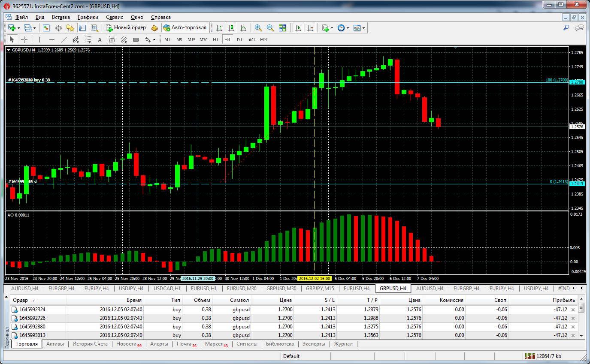590x364 pixels.
Task: Open search with the magnifier icon
Action: pyautogui.click(x=566, y=27)
